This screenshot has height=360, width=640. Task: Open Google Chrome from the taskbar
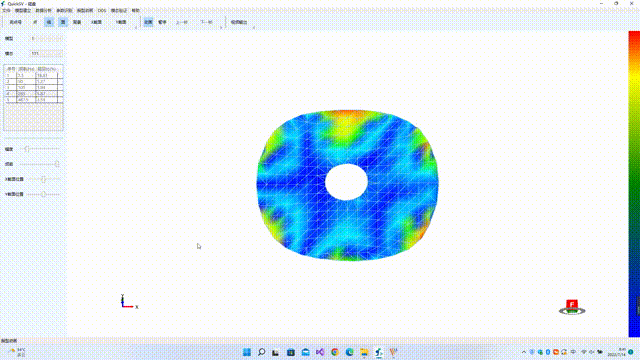click(335, 352)
